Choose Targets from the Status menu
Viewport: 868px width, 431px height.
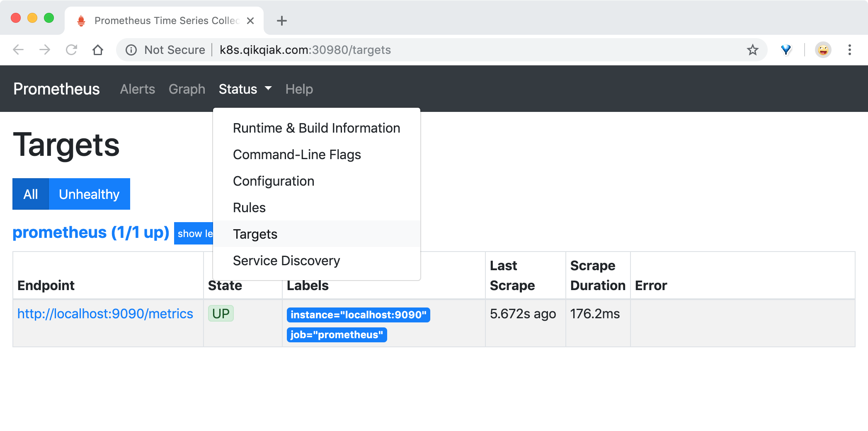pyautogui.click(x=317, y=234)
